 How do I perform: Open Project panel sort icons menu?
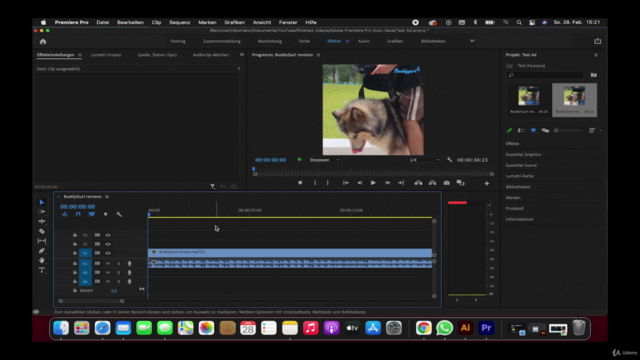[592, 131]
